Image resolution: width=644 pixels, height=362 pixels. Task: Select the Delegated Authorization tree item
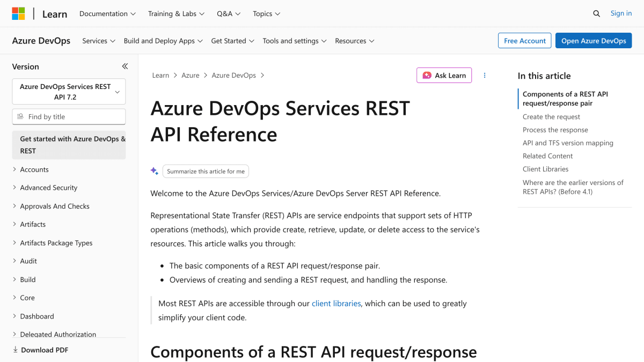(x=58, y=334)
